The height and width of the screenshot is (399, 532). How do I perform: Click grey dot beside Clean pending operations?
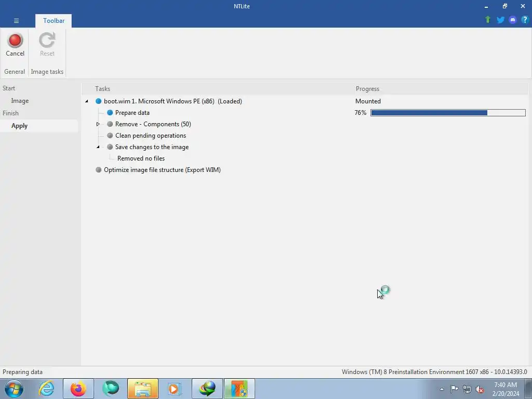coord(110,136)
